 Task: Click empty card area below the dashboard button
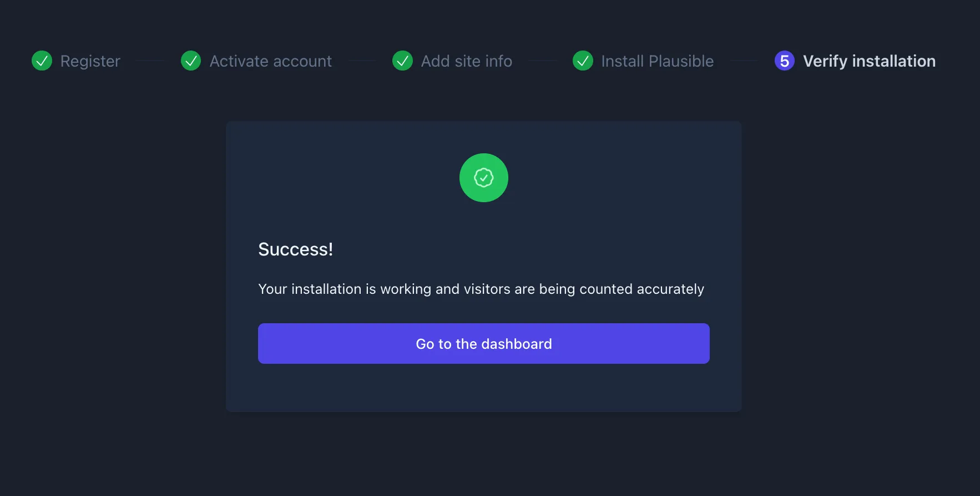pyautogui.click(x=484, y=388)
